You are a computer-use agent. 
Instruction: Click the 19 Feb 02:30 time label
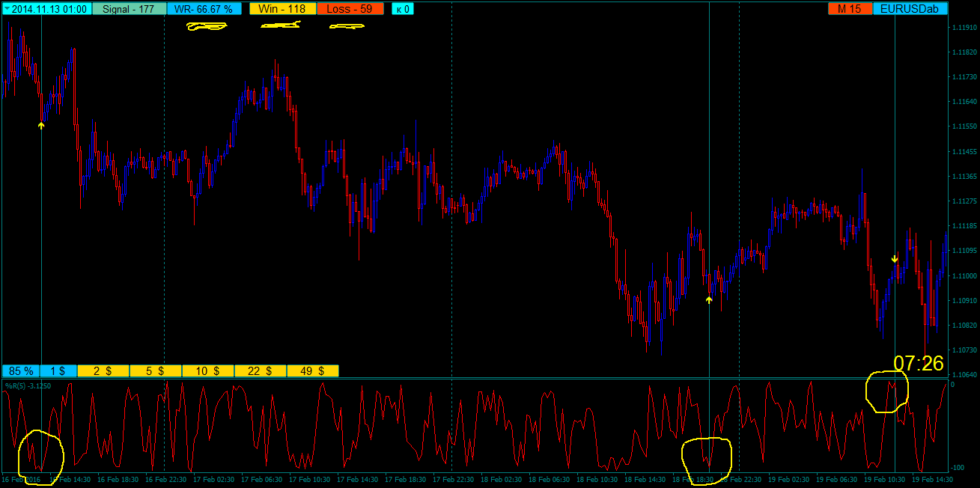pyautogui.click(x=789, y=479)
